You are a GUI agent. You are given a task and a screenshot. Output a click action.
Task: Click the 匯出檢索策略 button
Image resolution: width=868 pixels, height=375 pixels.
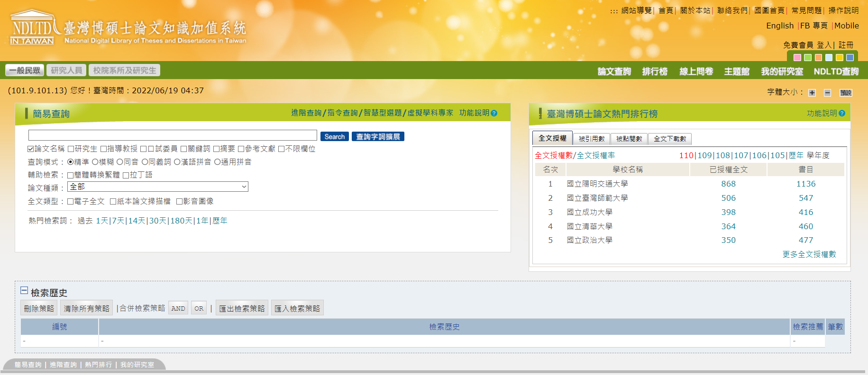click(242, 308)
